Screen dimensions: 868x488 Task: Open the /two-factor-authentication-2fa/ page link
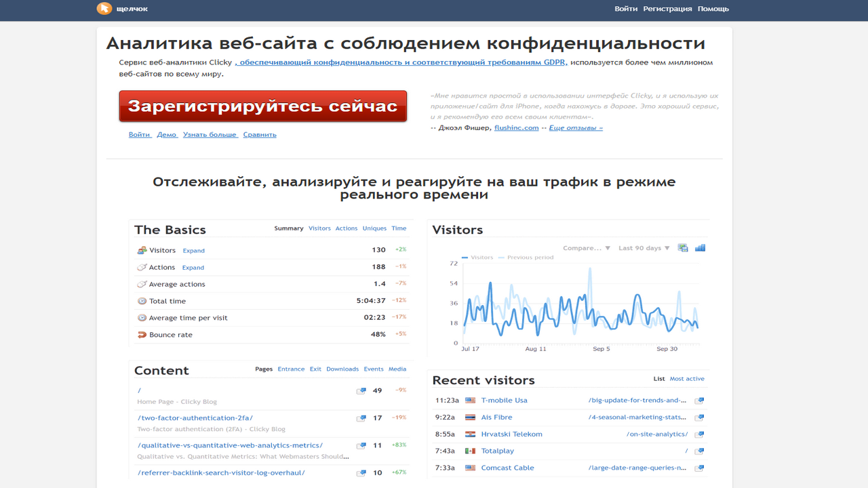(195, 418)
